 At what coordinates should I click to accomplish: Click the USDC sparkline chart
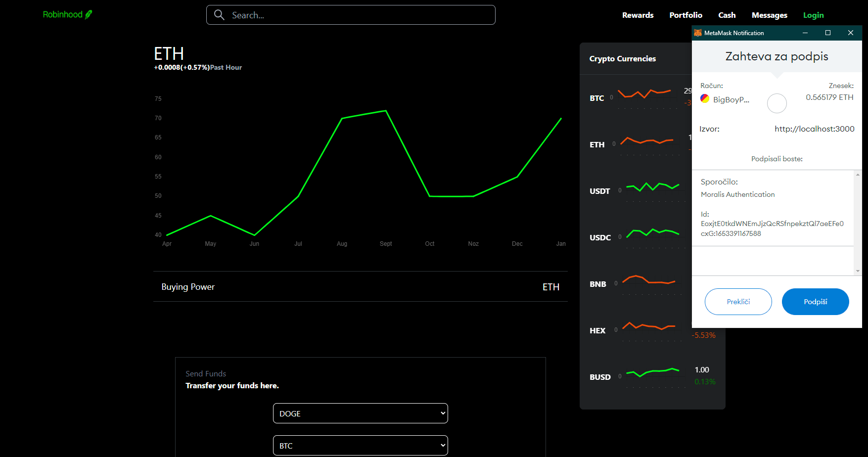point(653,233)
